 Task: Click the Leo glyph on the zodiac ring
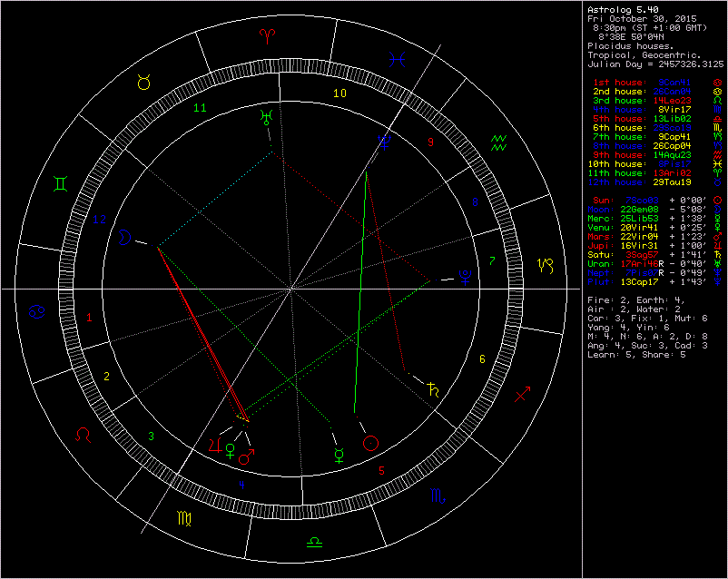84,435
